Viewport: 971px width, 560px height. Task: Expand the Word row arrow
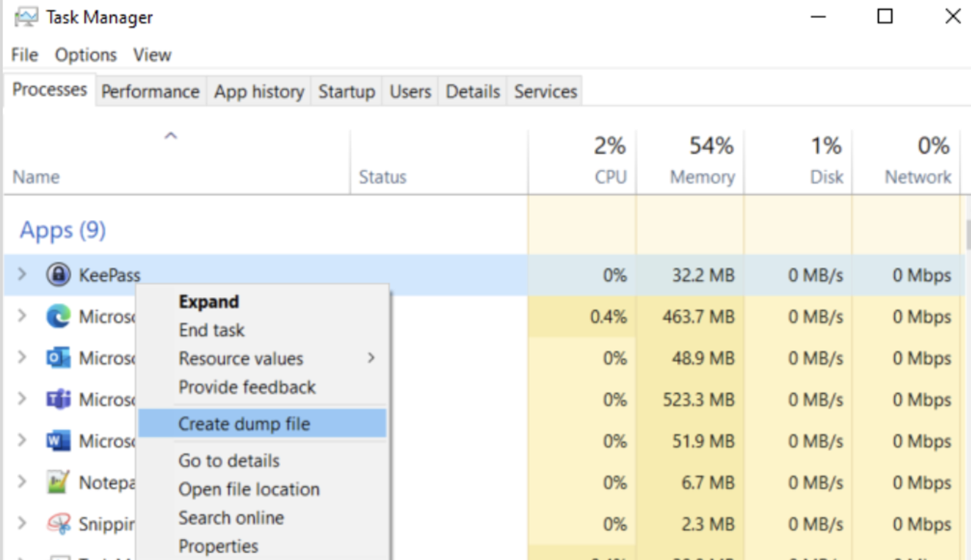[22, 441]
